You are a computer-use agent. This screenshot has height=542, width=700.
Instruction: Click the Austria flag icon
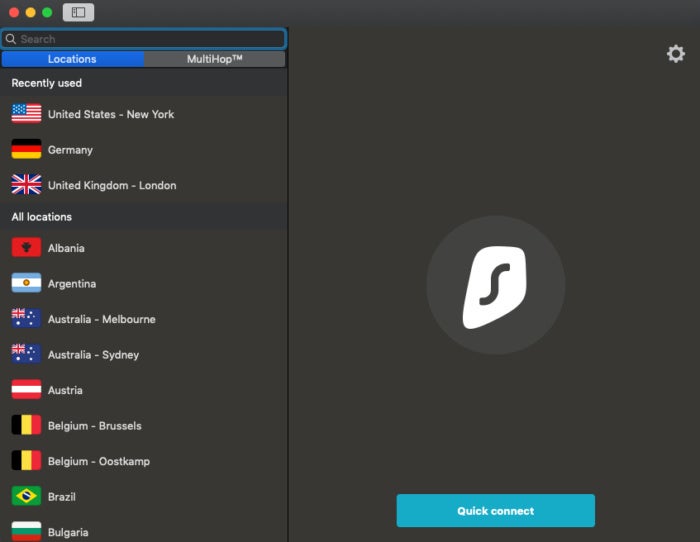pos(26,389)
